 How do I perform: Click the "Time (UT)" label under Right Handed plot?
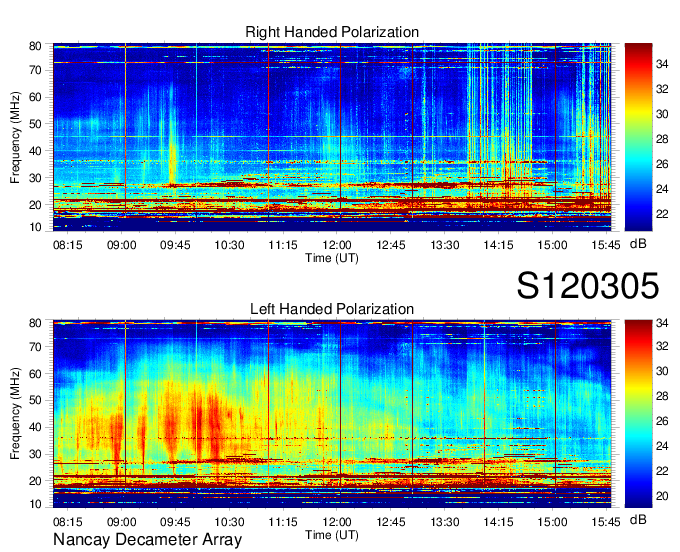point(332,258)
